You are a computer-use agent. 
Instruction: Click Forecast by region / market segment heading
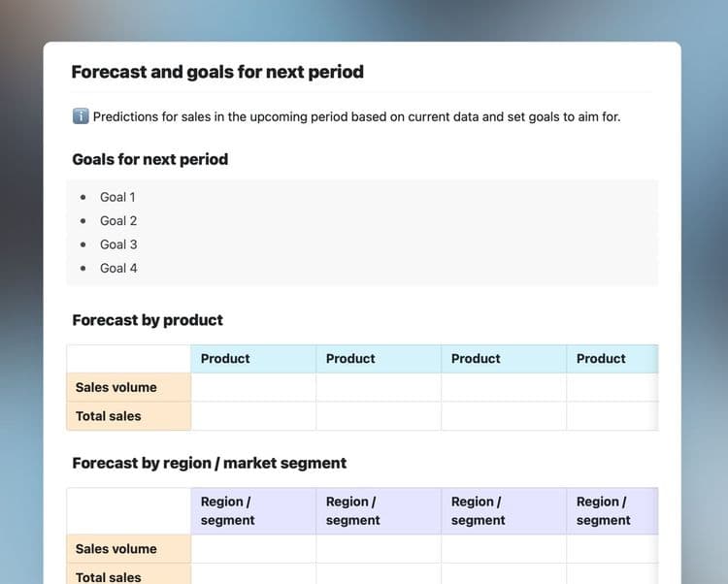click(x=210, y=463)
